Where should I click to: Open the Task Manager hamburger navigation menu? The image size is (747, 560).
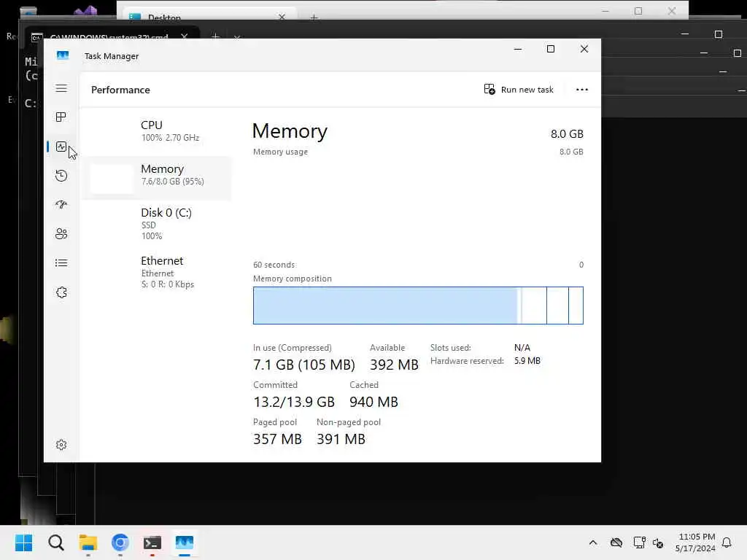coord(61,88)
